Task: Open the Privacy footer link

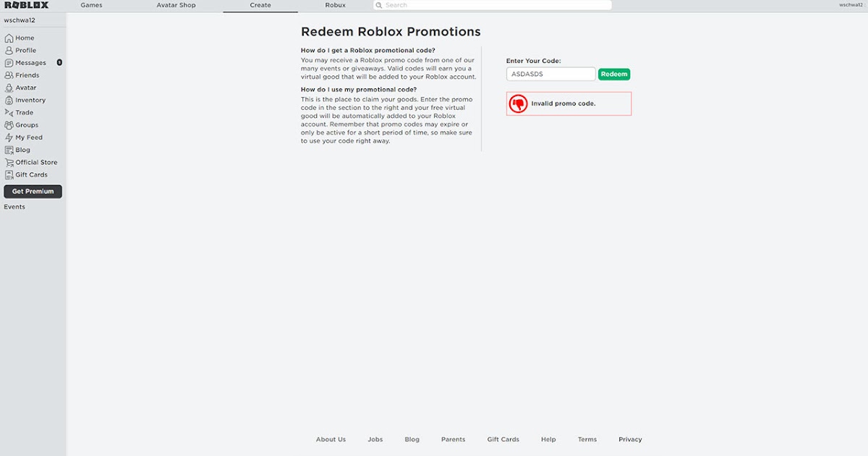Action: (630, 439)
